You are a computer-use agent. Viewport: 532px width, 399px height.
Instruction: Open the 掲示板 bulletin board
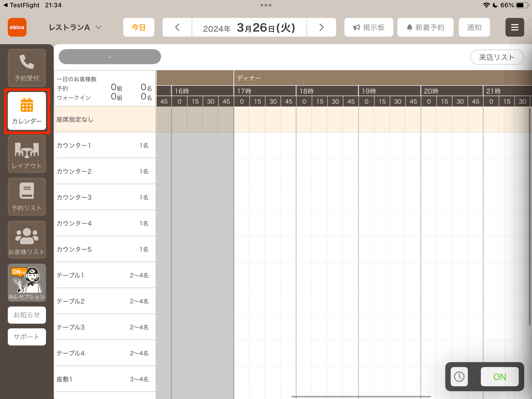369,27
